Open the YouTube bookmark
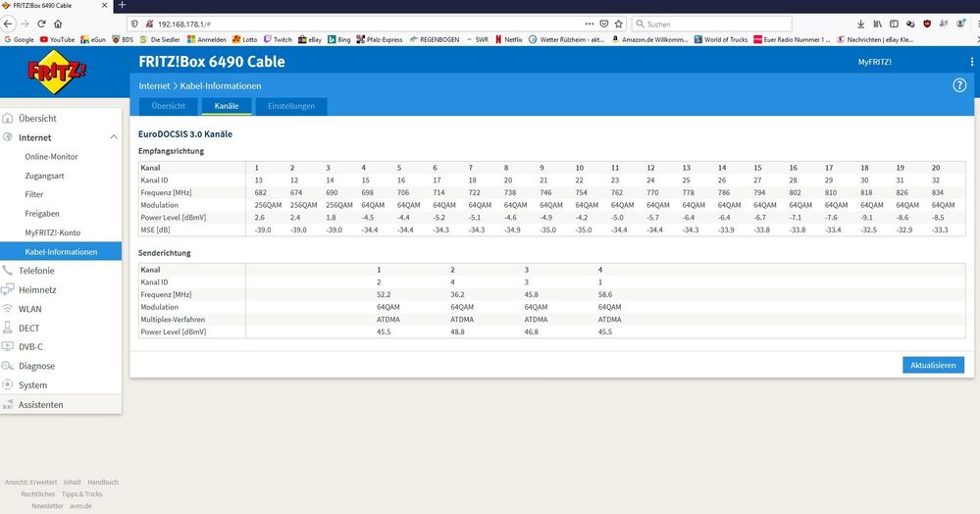 (57, 39)
